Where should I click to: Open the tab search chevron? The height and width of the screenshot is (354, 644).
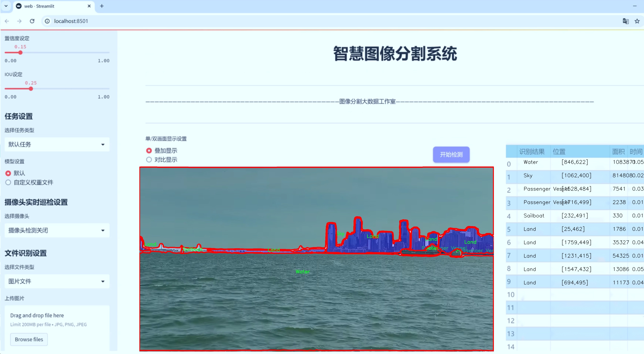point(6,6)
